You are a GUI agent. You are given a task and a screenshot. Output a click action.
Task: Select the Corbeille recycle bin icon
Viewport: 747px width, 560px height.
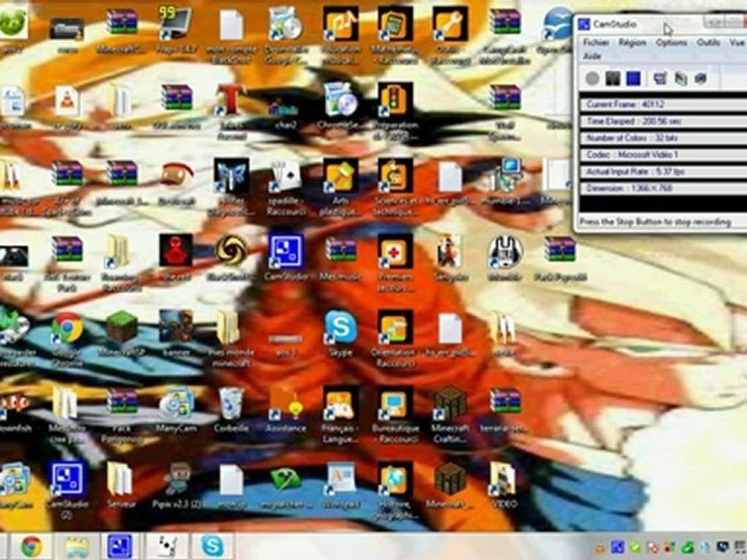tap(231, 410)
